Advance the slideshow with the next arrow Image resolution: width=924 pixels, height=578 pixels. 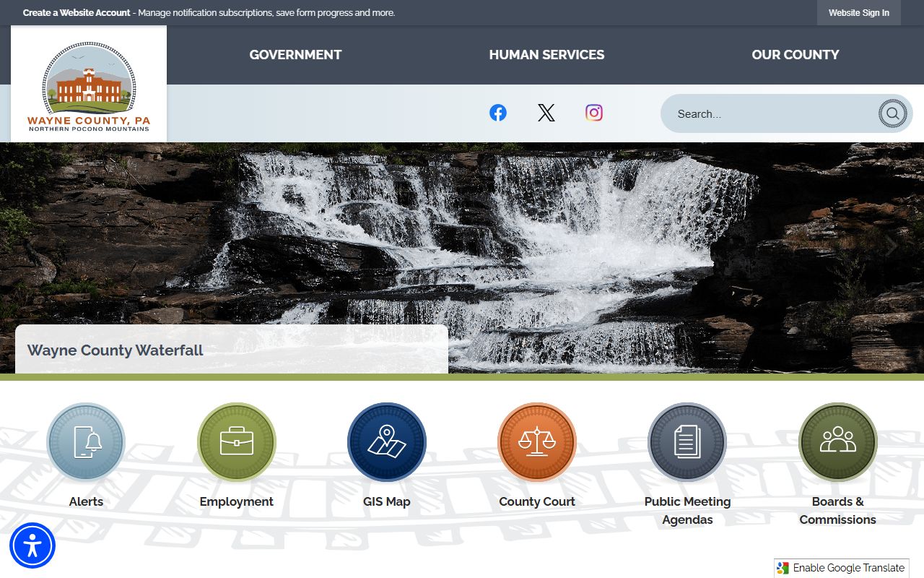892,246
